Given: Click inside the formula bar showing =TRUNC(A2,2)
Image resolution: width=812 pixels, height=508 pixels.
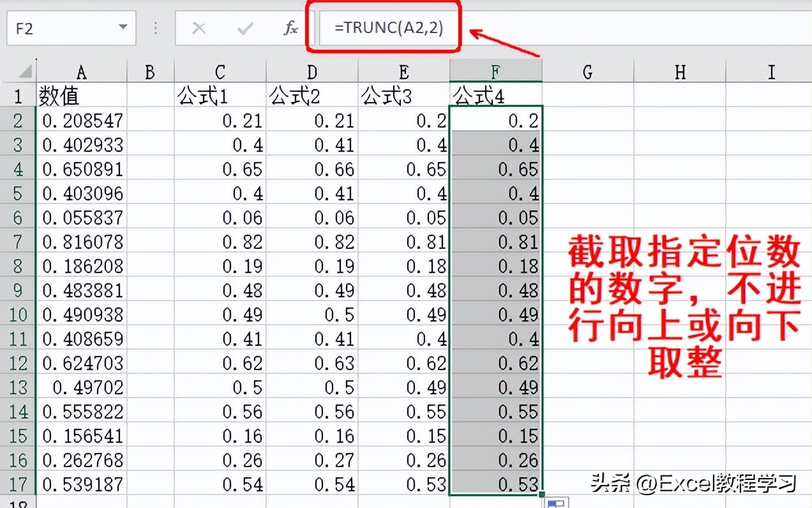Looking at the screenshot, I should (386, 27).
